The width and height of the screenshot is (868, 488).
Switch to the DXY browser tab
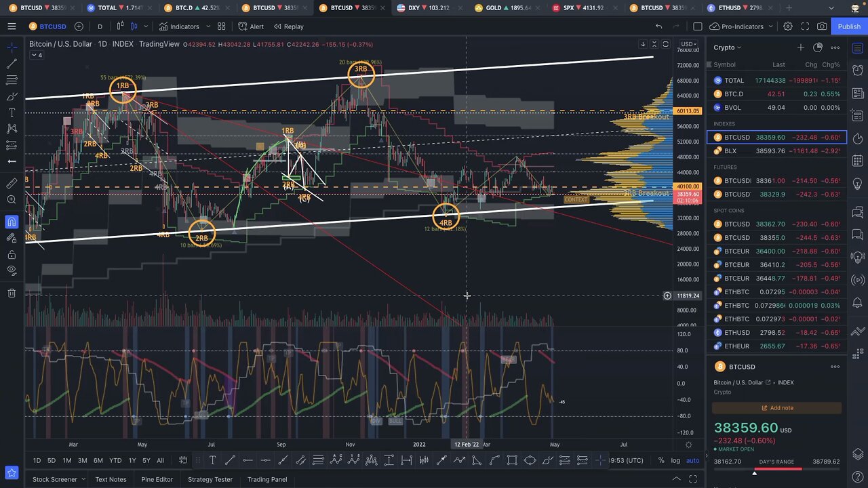[428, 8]
